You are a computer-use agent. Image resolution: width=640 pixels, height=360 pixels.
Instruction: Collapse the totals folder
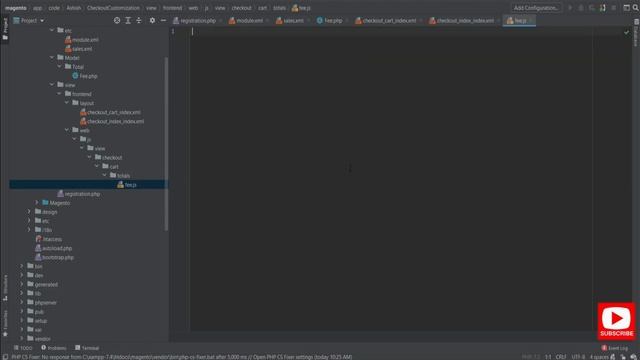pos(104,176)
